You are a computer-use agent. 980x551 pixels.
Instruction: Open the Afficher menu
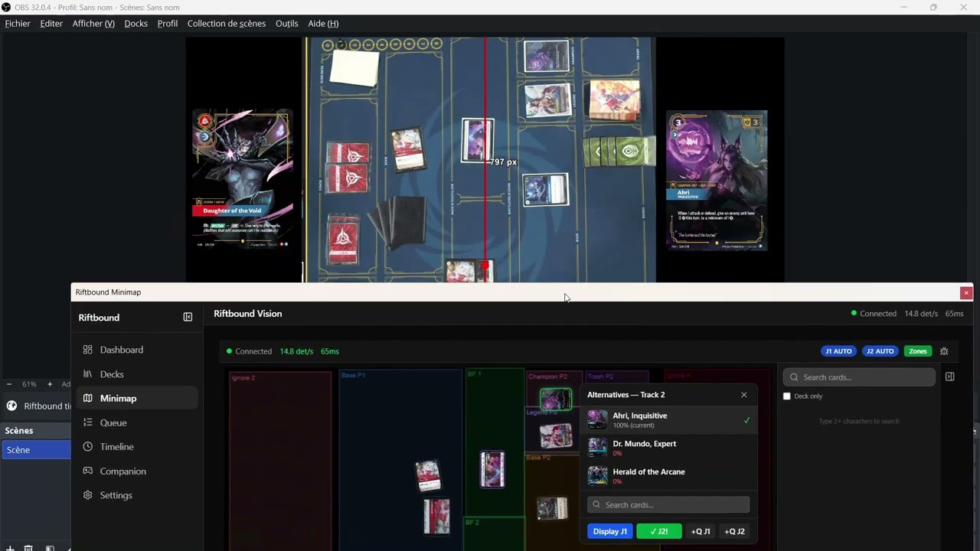pos(93,24)
